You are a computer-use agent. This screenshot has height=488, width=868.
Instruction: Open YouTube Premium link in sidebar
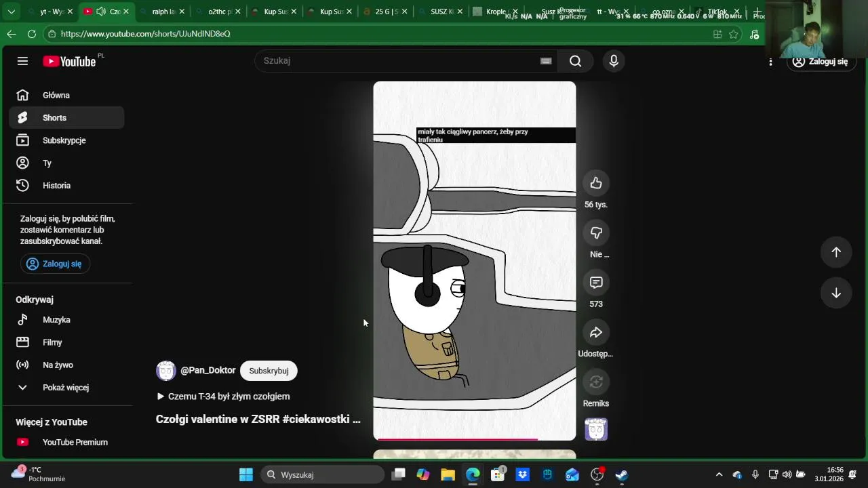[66, 442]
